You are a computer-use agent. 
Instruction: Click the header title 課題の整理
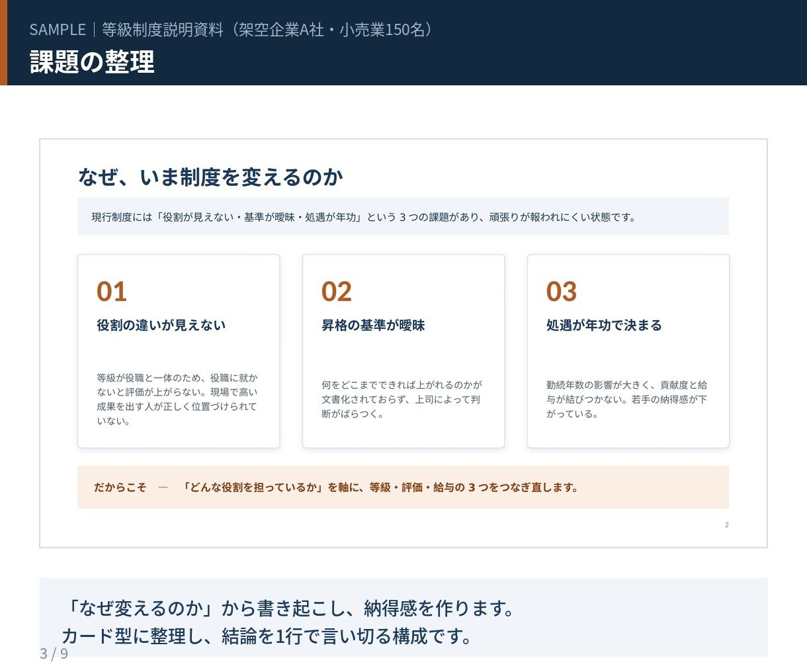pos(92,62)
